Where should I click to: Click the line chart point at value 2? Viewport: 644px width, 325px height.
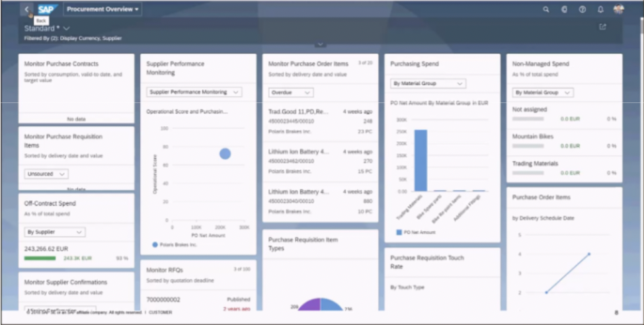[546, 293]
